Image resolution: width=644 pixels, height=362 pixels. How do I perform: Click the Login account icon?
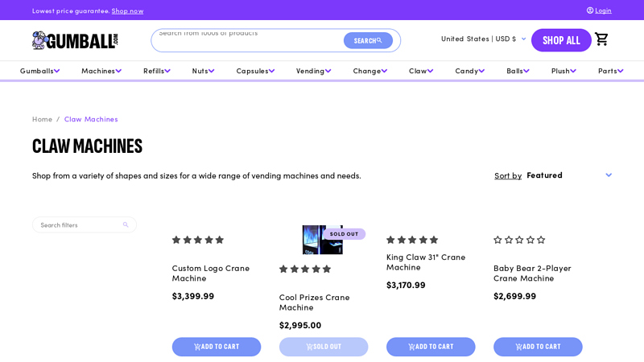tap(590, 10)
